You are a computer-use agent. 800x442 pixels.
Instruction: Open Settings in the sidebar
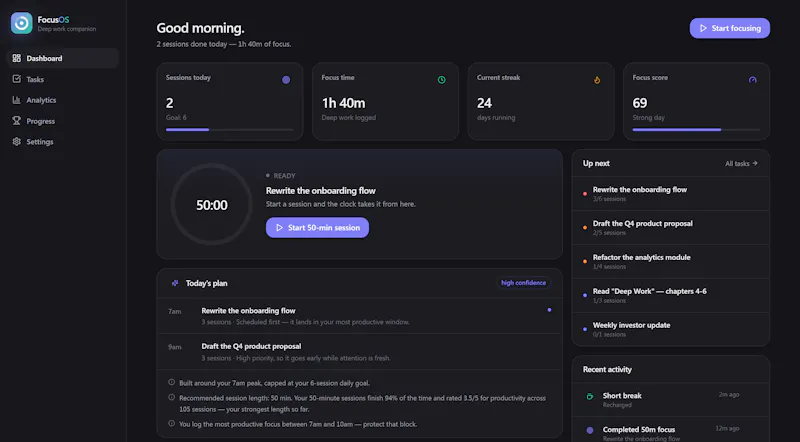click(63, 141)
